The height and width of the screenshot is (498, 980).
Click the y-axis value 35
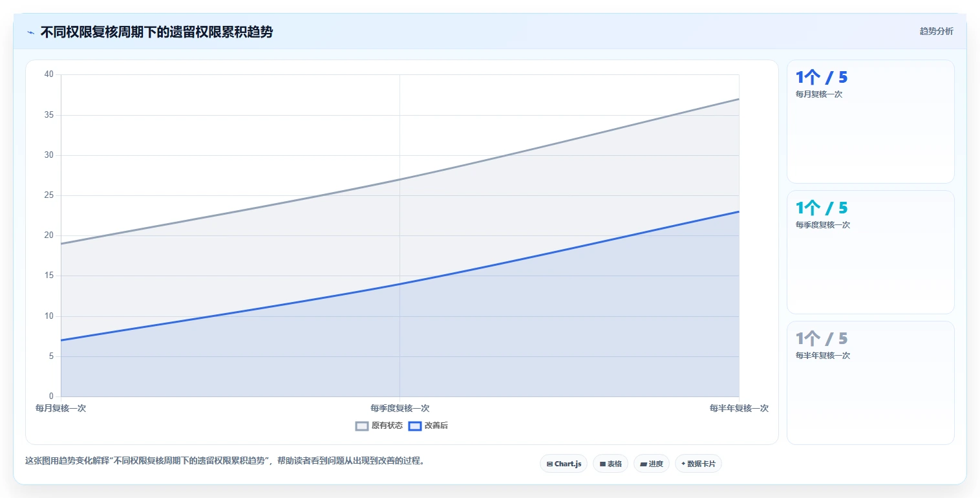[49, 115]
